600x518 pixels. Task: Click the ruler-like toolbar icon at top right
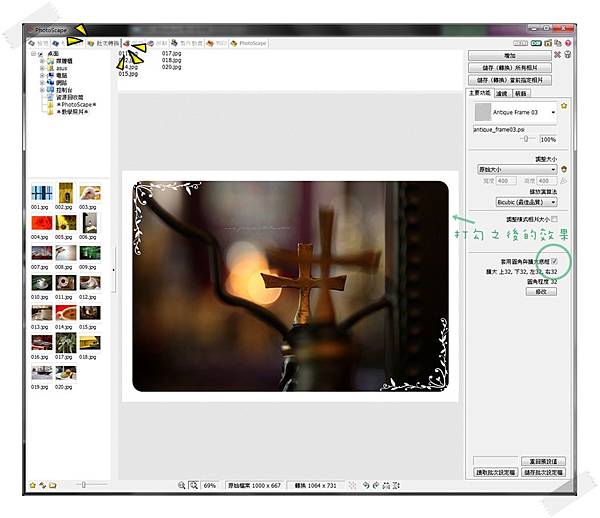point(520,43)
